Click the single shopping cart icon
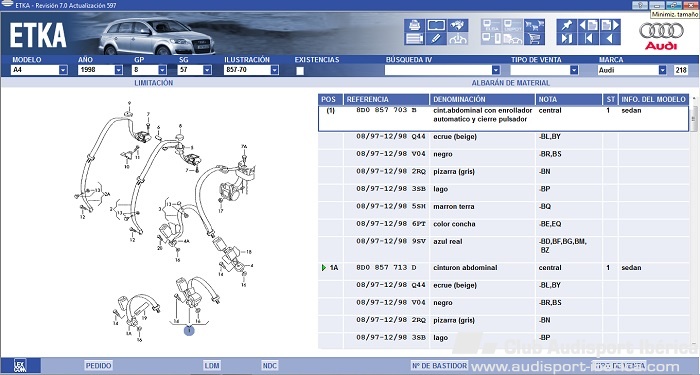 534,39
